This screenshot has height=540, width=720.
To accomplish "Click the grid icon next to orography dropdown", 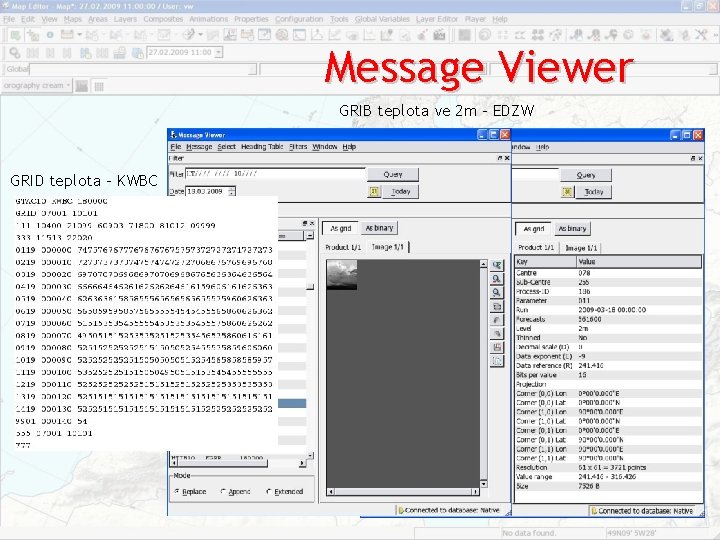I will pos(99,86).
